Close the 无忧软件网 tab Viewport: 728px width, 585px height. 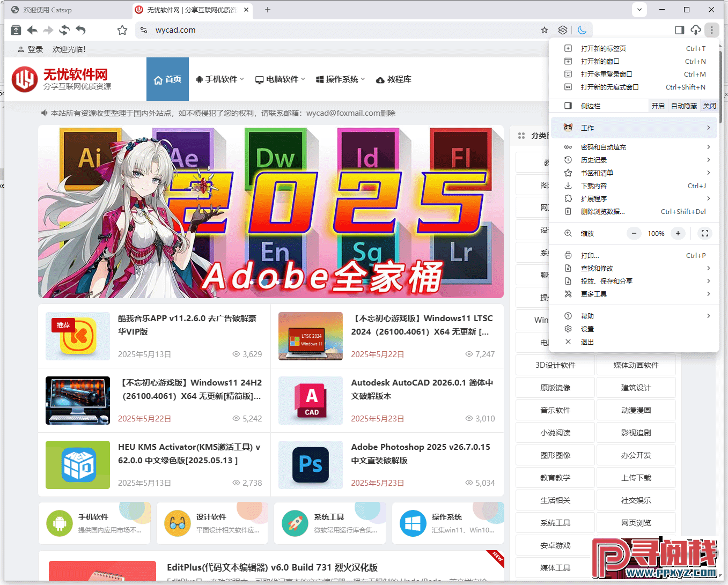point(246,10)
